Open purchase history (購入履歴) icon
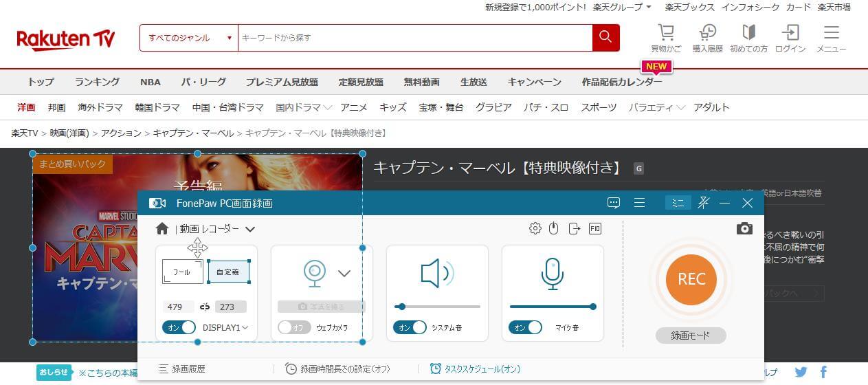The image size is (868, 385). point(707,38)
